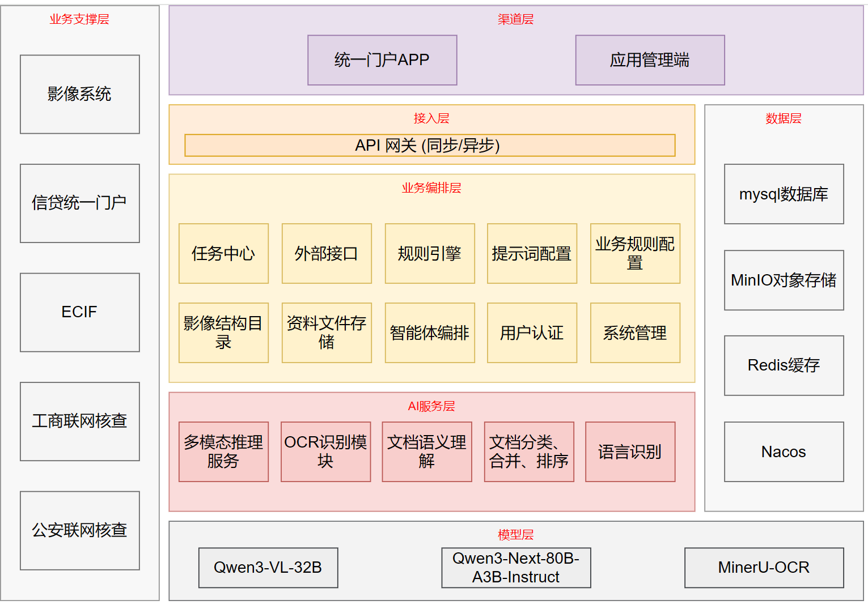Click the MinerU-OCR model box
This screenshot has width=868, height=609.
(x=764, y=567)
